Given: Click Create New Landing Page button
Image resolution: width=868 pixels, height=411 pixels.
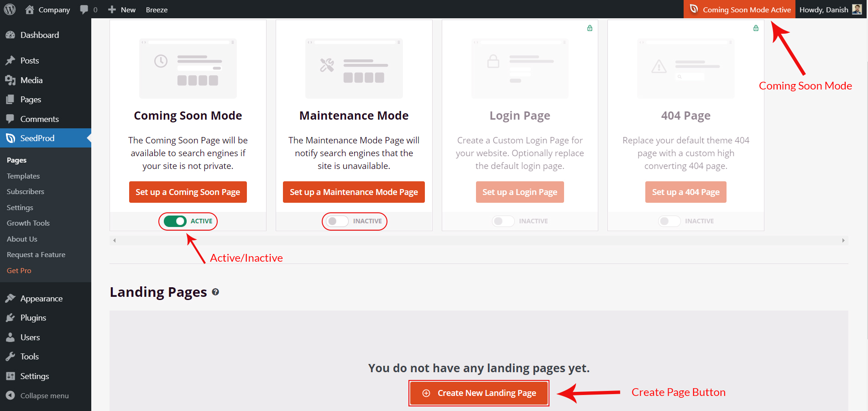Looking at the screenshot, I should [479, 393].
